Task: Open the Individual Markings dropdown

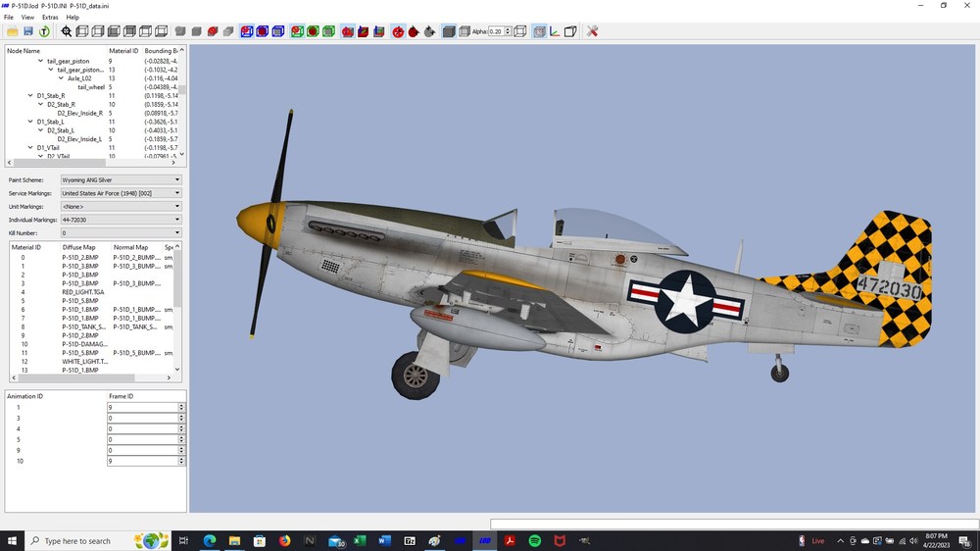Action: (x=121, y=220)
